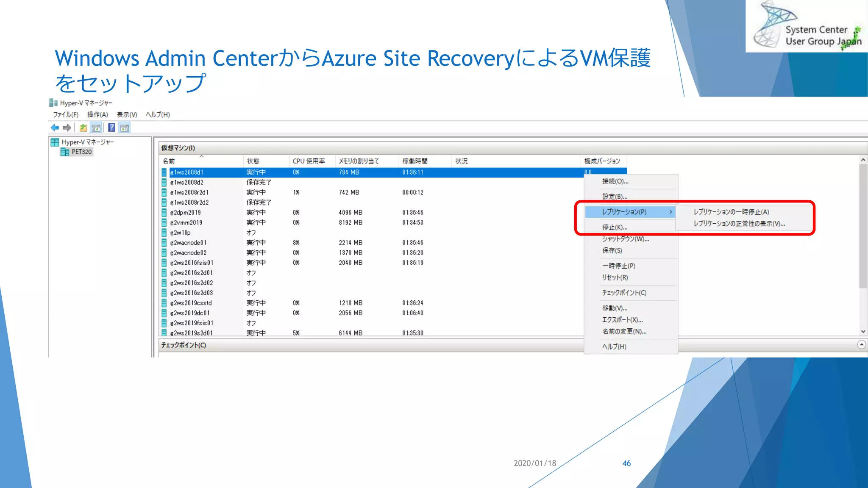Viewport: 868px width, 488px height.
Task: Select VM icon for g2wacnode01
Action: (x=164, y=243)
